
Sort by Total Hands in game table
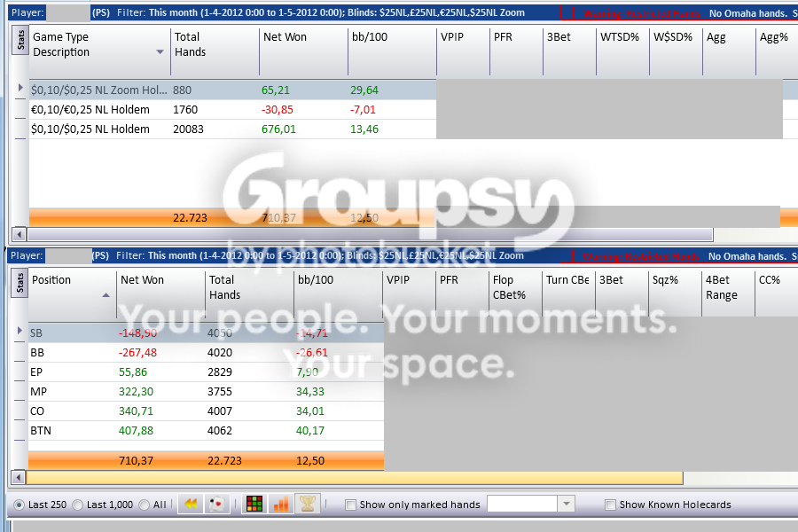point(215,52)
